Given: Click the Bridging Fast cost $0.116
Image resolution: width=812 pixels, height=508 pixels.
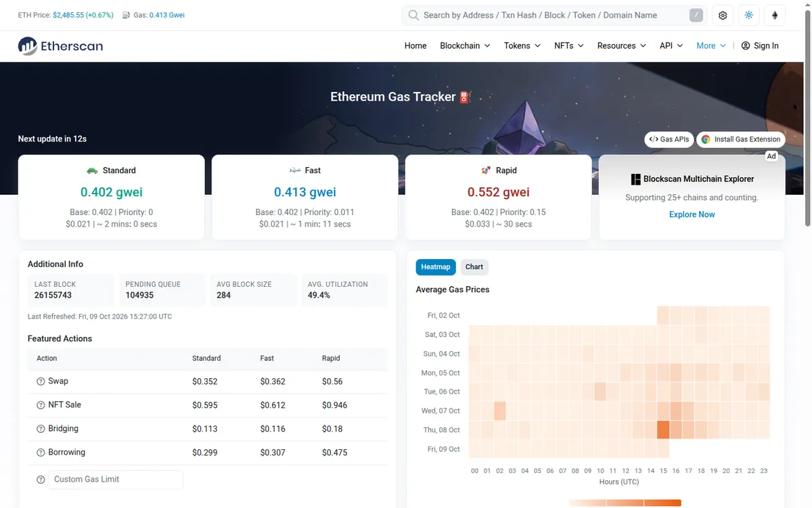Looking at the screenshot, I should point(273,429).
